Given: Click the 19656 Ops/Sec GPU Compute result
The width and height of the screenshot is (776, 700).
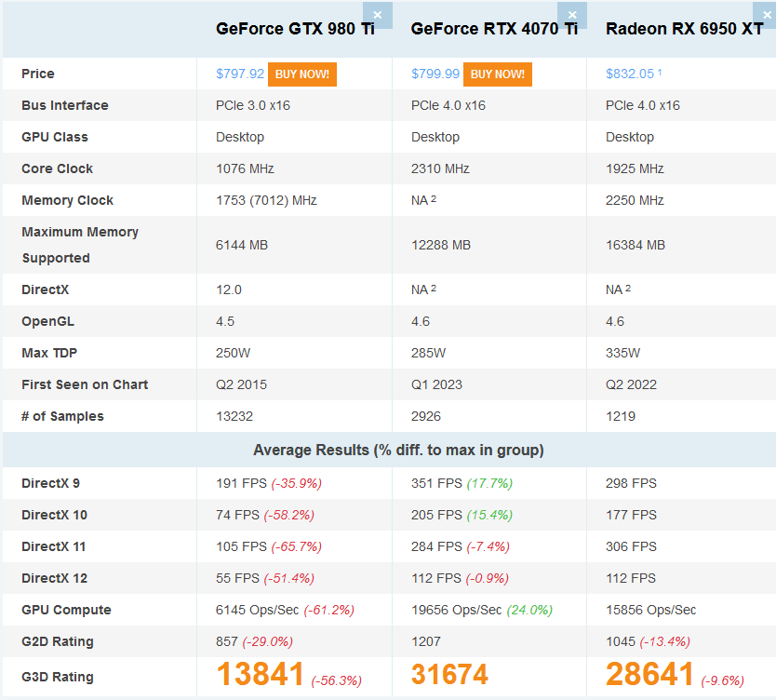Looking at the screenshot, I should [457, 610].
